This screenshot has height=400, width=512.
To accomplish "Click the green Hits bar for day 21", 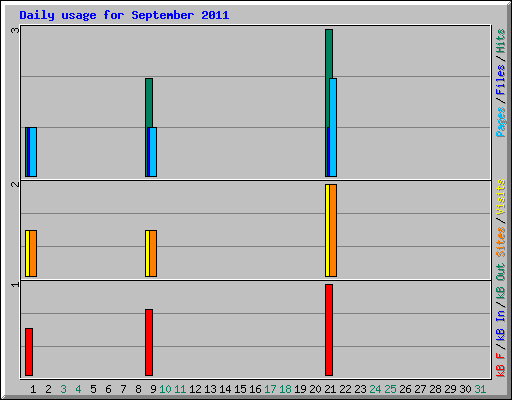I will (329, 54).
